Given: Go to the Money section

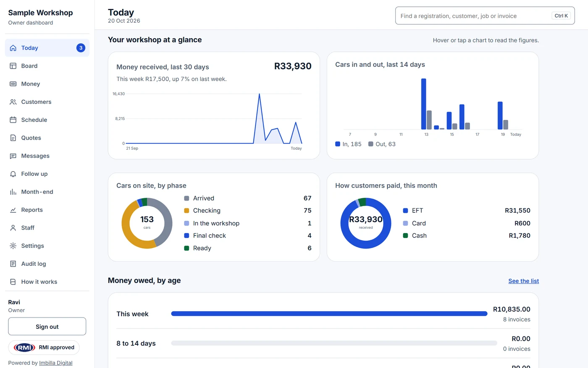Looking at the screenshot, I should point(47,84).
